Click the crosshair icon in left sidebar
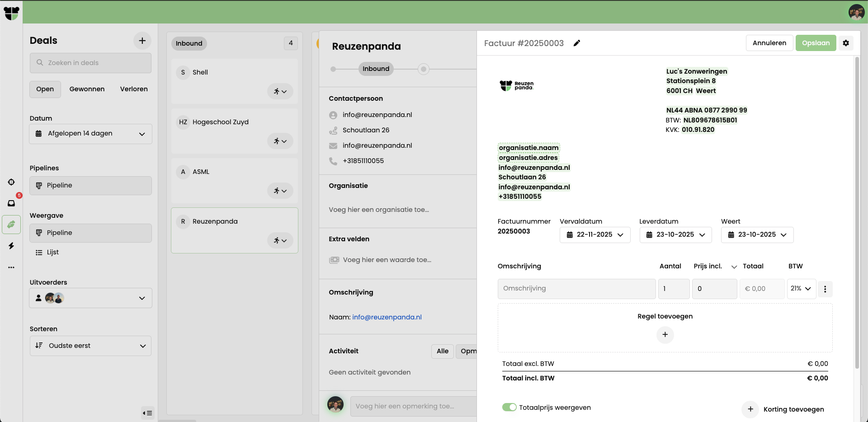The width and height of the screenshot is (868, 422). click(x=11, y=182)
